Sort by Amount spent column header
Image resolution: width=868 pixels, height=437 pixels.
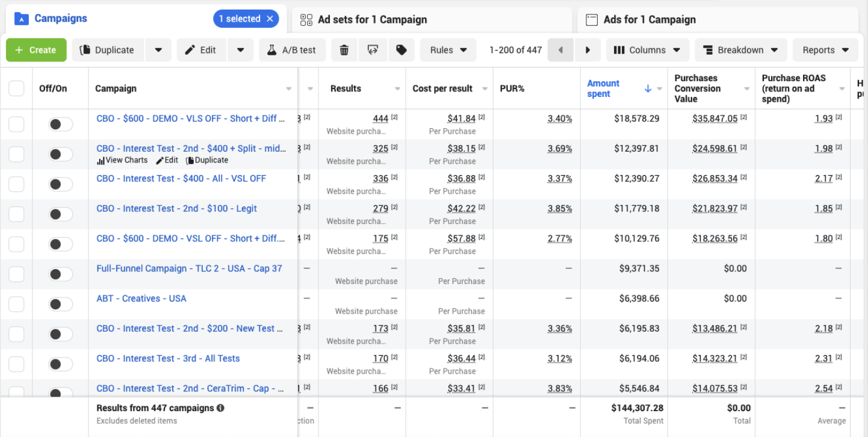[603, 88]
